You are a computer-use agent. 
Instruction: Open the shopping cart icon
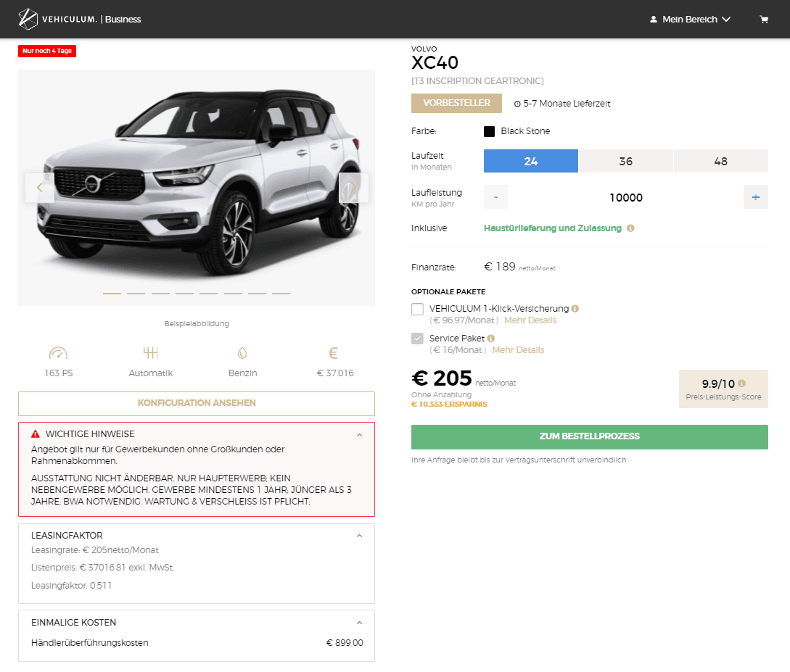[x=764, y=19]
